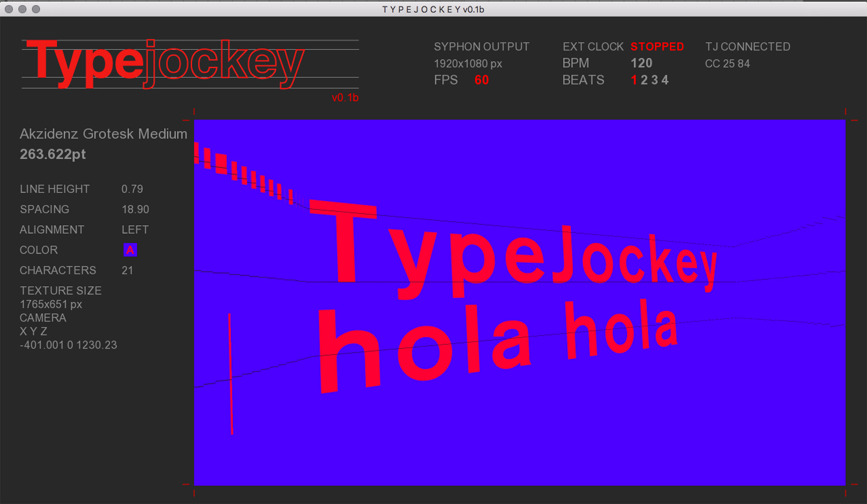
Task: Click the SPACING value 18.90
Action: coord(135,209)
